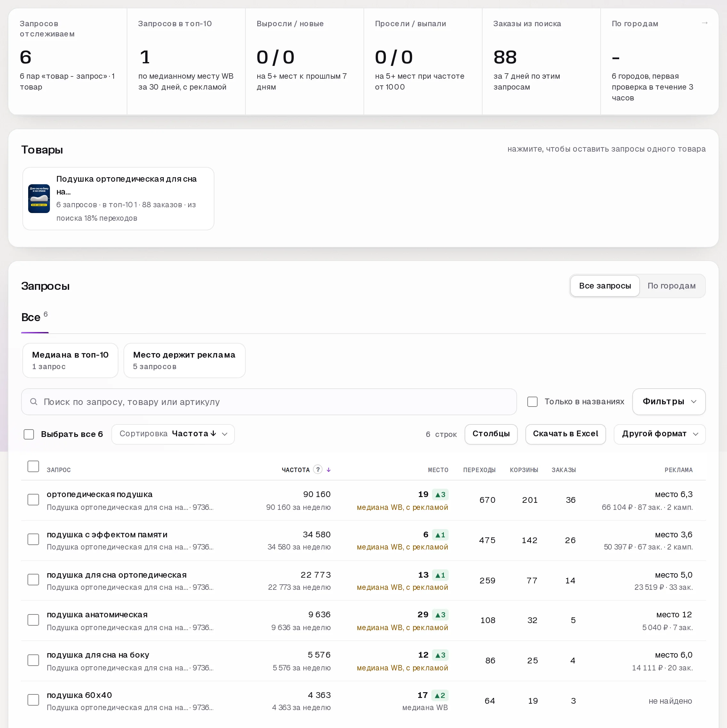Toggle the Только в названиях checkbox

(532, 402)
